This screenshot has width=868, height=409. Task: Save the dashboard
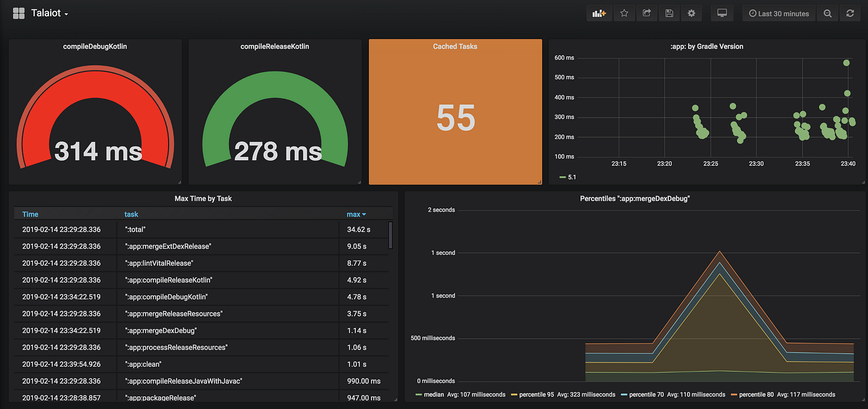(669, 12)
